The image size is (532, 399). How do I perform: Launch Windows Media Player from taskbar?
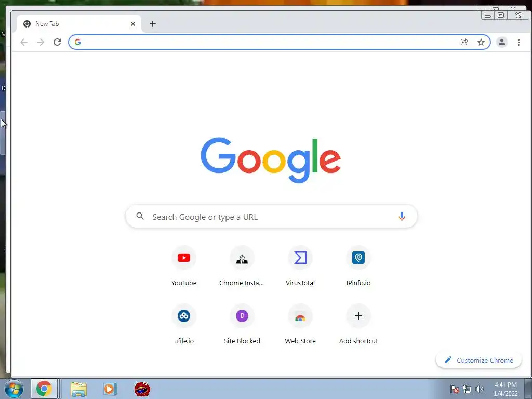coord(110,389)
